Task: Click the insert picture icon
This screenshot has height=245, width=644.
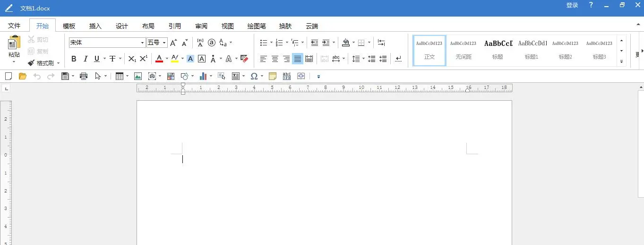Action: pyautogui.click(x=138, y=76)
